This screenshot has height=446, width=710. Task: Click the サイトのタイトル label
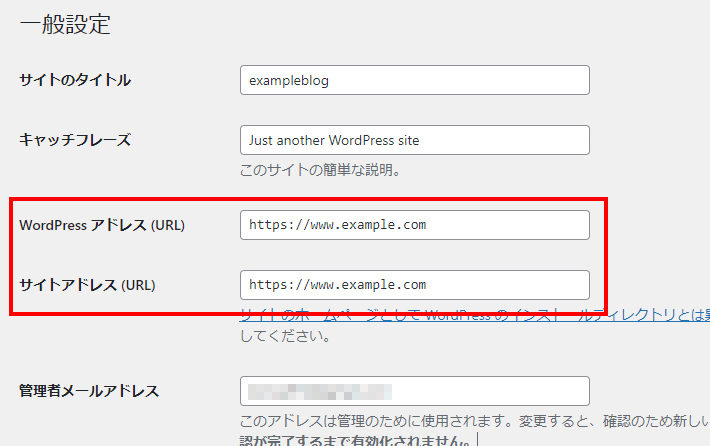pyautogui.click(x=75, y=80)
